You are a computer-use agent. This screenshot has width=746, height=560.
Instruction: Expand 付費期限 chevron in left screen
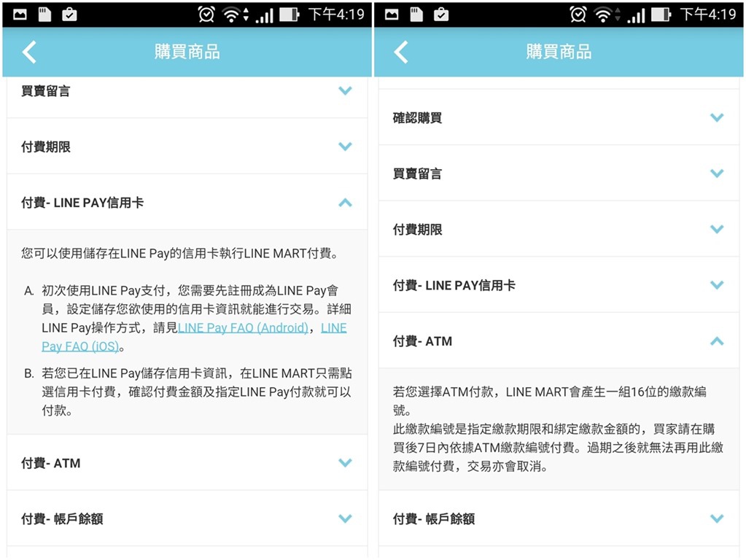pos(345,146)
